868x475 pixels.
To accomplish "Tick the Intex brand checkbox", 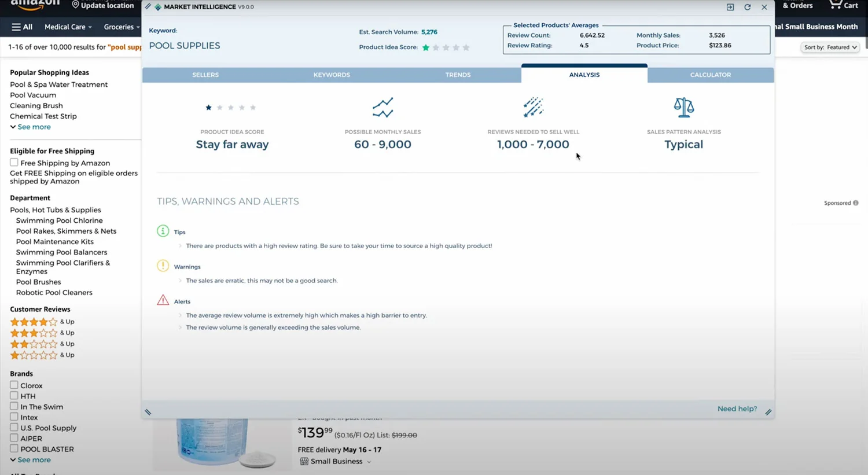I will 14,417.
